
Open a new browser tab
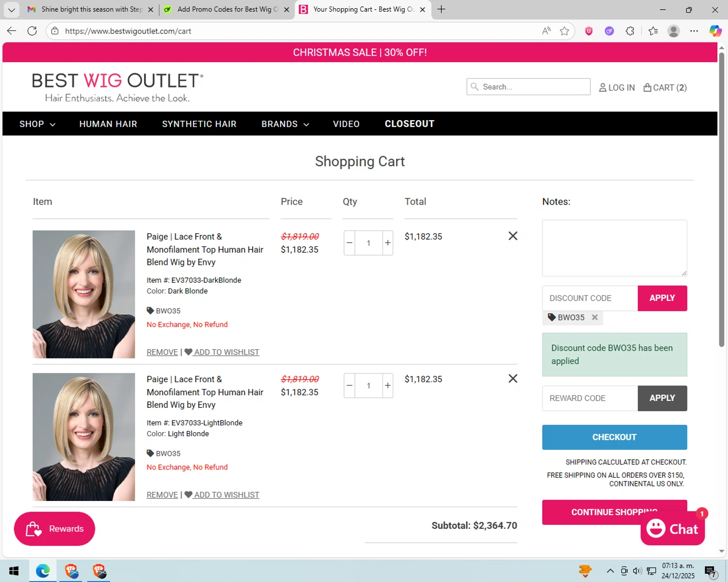(441, 9)
